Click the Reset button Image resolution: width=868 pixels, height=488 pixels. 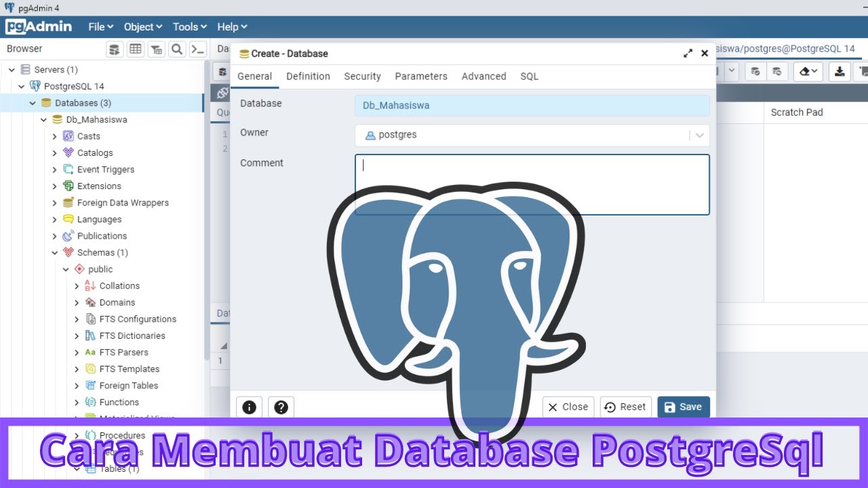tap(625, 407)
